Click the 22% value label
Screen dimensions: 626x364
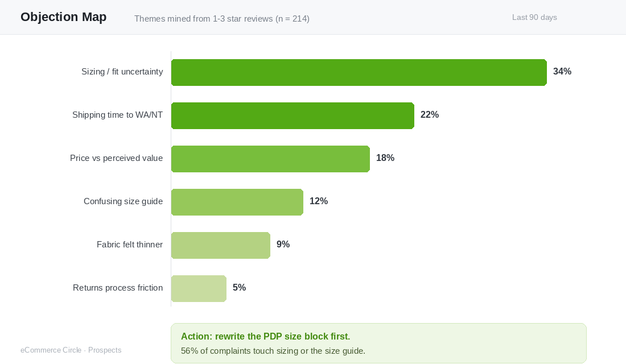tap(430, 114)
